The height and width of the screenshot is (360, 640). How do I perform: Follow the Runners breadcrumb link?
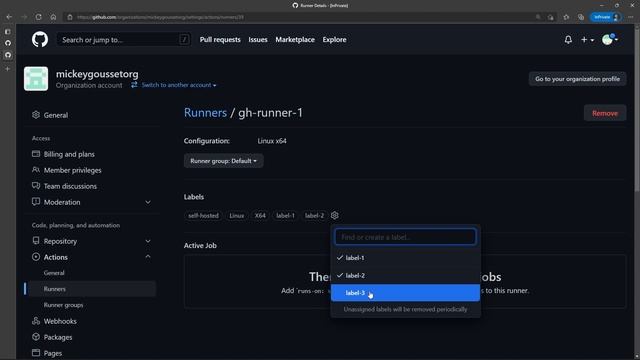tap(205, 113)
